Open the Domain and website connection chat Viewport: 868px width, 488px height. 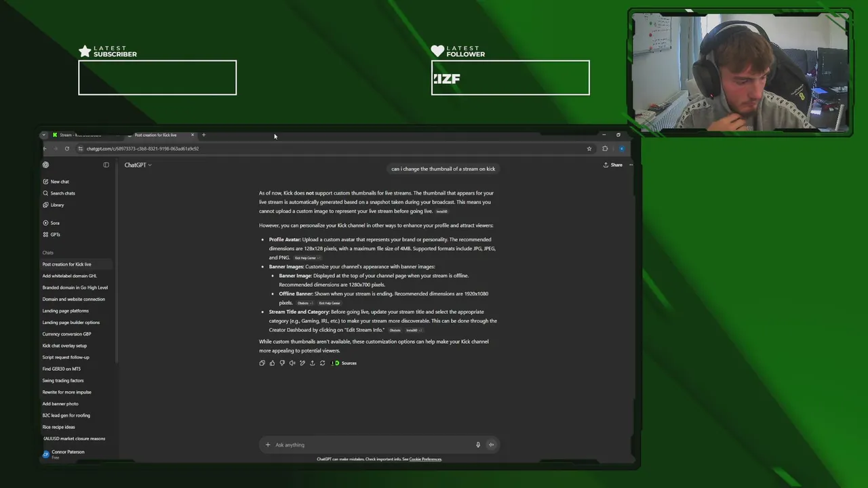tap(77, 299)
